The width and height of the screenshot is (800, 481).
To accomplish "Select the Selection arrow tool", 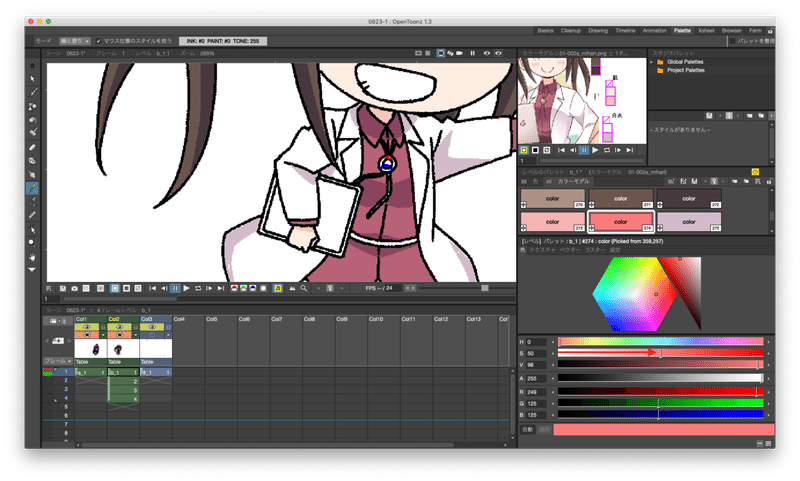I will (32, 79).
